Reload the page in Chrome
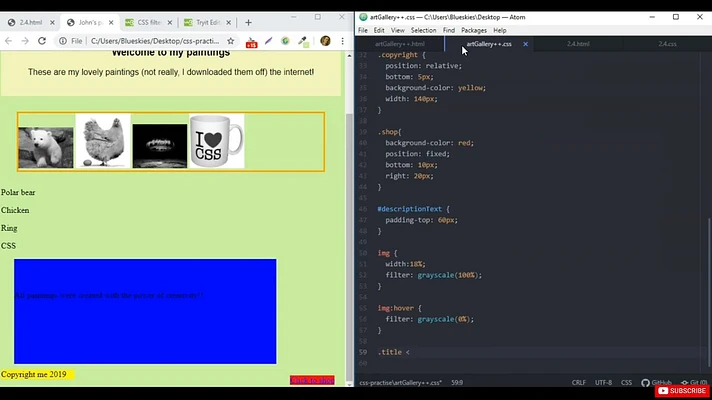The width and height of the screenshot is (712, 400). tap(42, 41)
